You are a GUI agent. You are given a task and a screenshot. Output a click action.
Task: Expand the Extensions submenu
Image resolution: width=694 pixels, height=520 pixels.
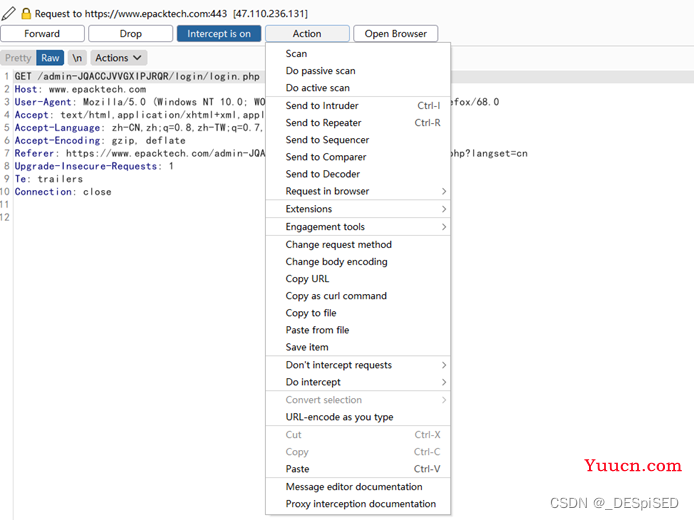(358, 209)
